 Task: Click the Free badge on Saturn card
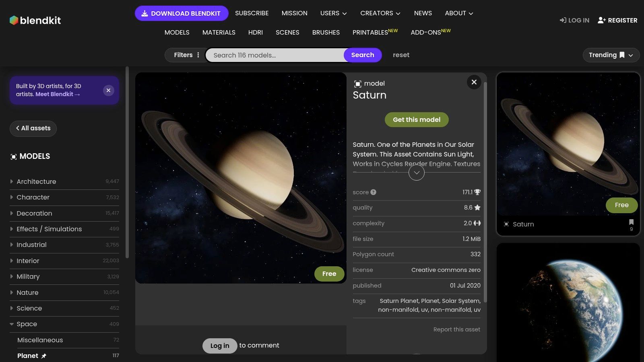(621, 205)
